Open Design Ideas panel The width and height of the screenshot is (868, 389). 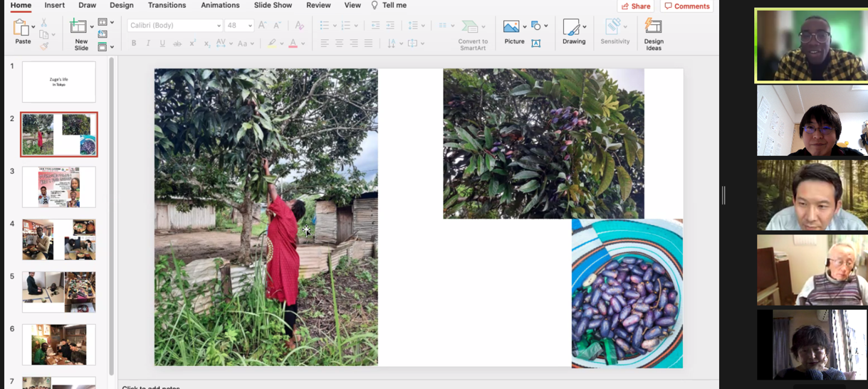pyautogui.click(x=653, y=28)
